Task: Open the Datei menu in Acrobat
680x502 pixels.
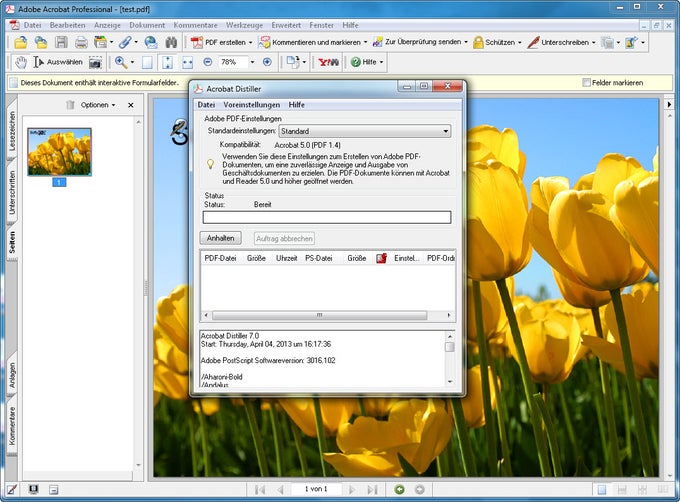Action: [33, 25]
